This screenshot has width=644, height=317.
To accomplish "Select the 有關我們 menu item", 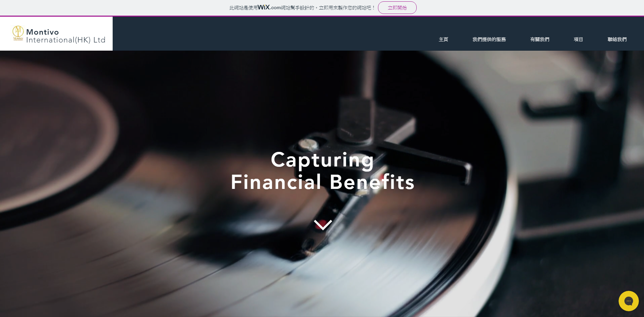I will pos(539,39).
